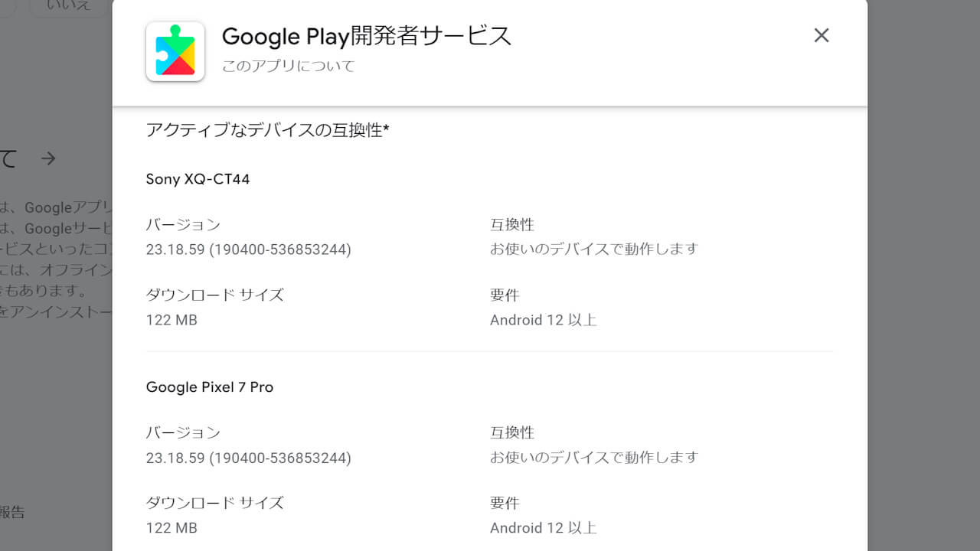Click the ダウンロード サイズ value 122 MB
980x551 pixels.
point(171,319)
